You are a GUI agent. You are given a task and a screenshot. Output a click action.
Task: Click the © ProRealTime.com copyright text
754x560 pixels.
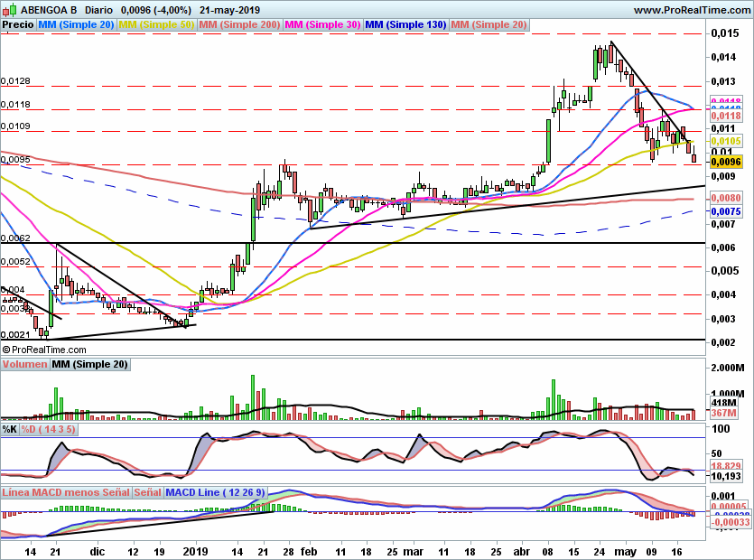click(44, 350)
